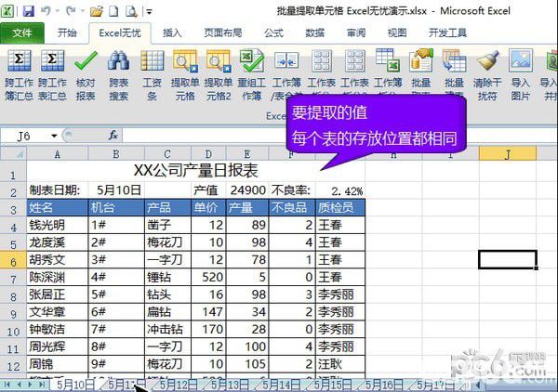Click the cell 汪耿 in row 12
Image resolution: width=558 pixels, height=392 pixels.
click(340, 364)
